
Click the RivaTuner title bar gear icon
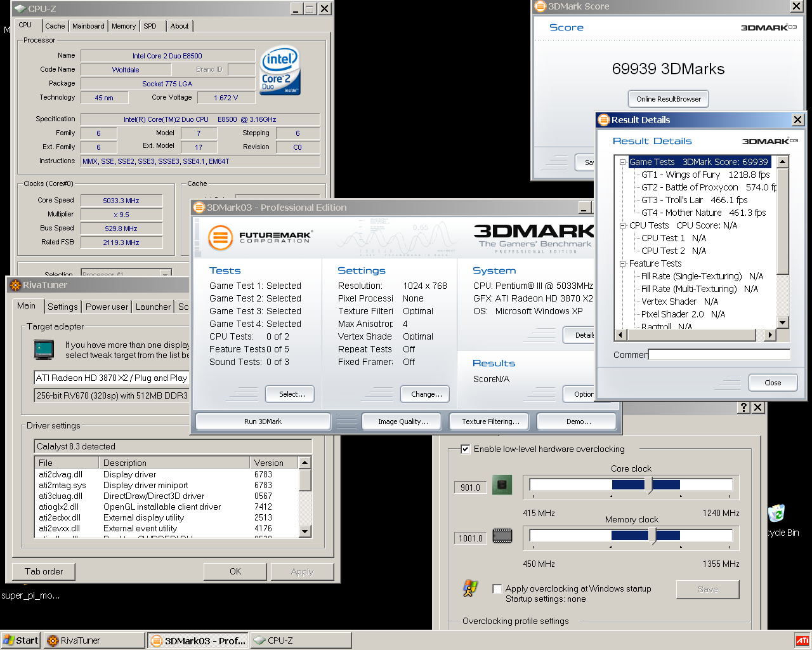(15, 285)
